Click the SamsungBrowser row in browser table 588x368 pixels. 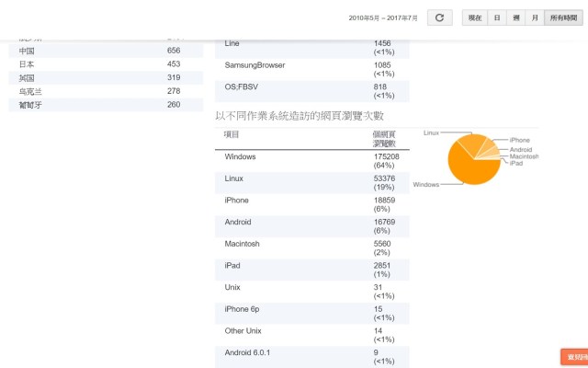pyautogui.click(x=312, y=69)
